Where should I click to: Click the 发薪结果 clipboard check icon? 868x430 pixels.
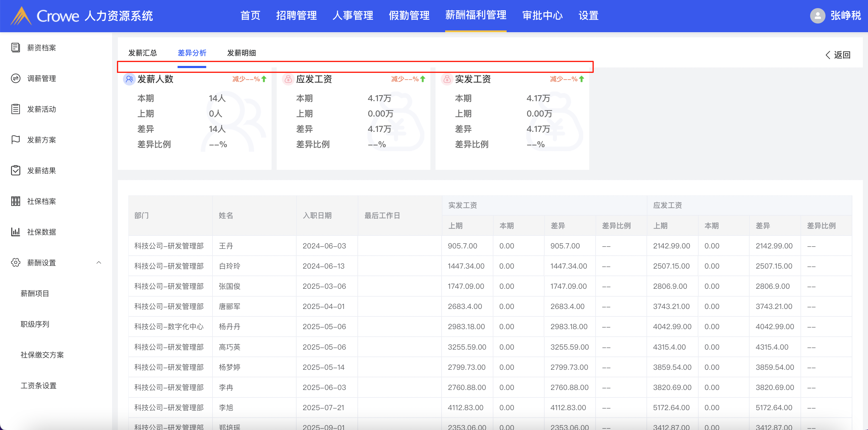point(15,170)
